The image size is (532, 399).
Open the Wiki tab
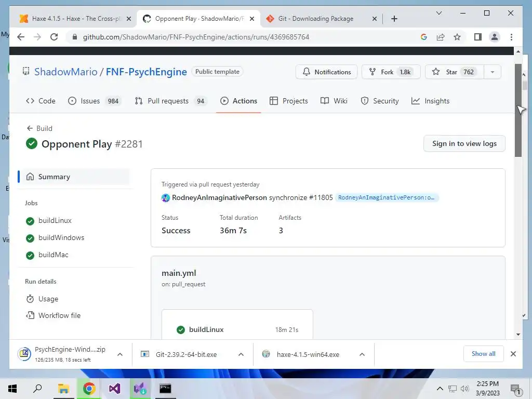point(334,101)
